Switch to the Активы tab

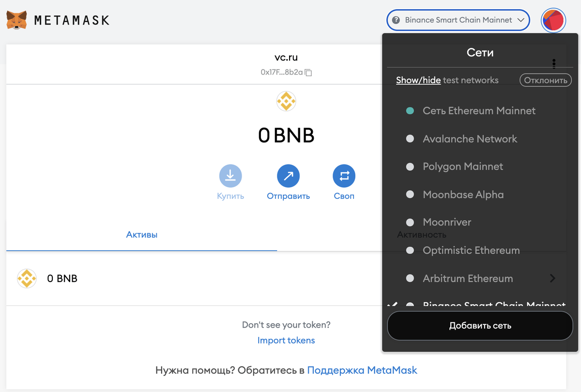[x=141, y=235]
